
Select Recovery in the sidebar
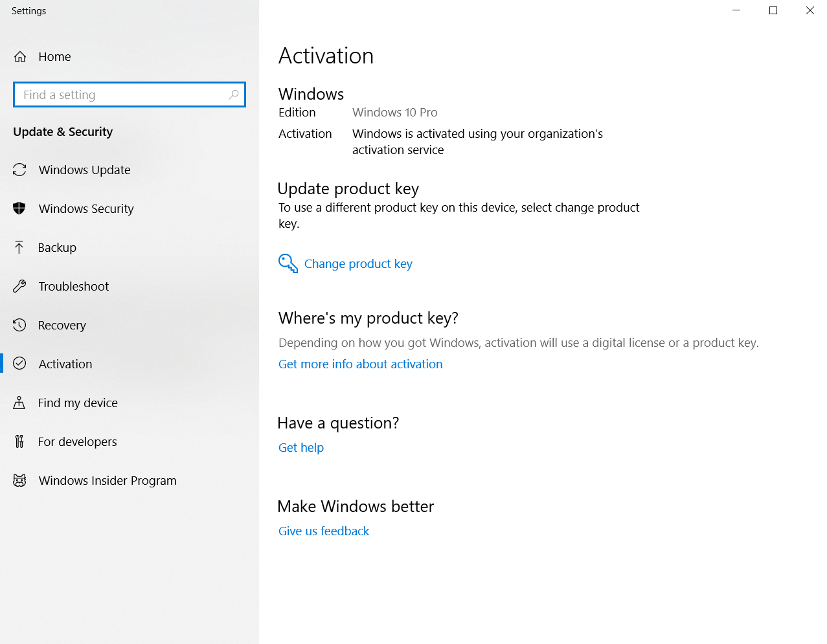[x=130, y=325]
